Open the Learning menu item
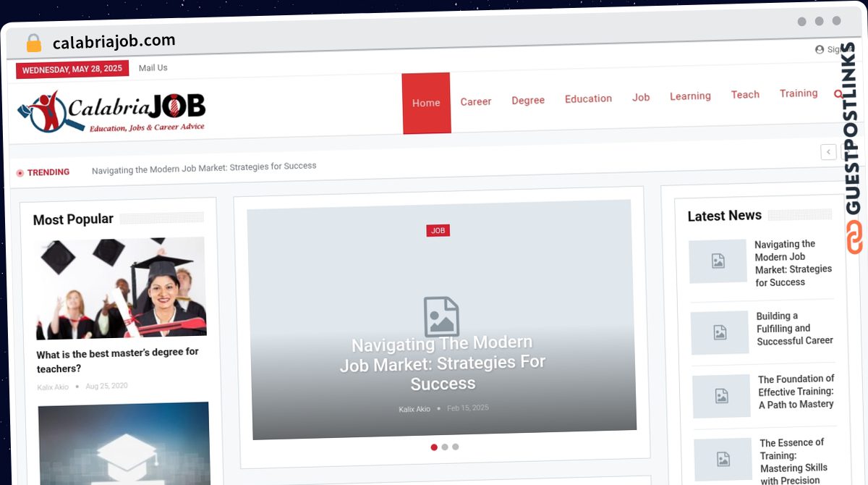 690,96
